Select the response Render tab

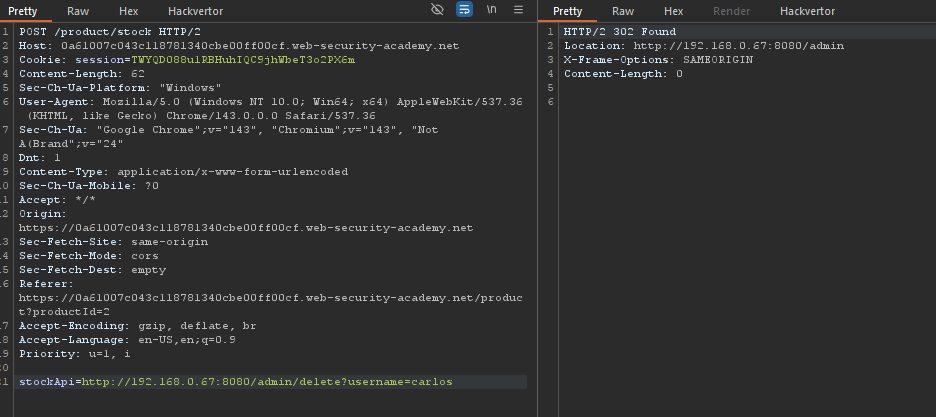pos(732,11)
